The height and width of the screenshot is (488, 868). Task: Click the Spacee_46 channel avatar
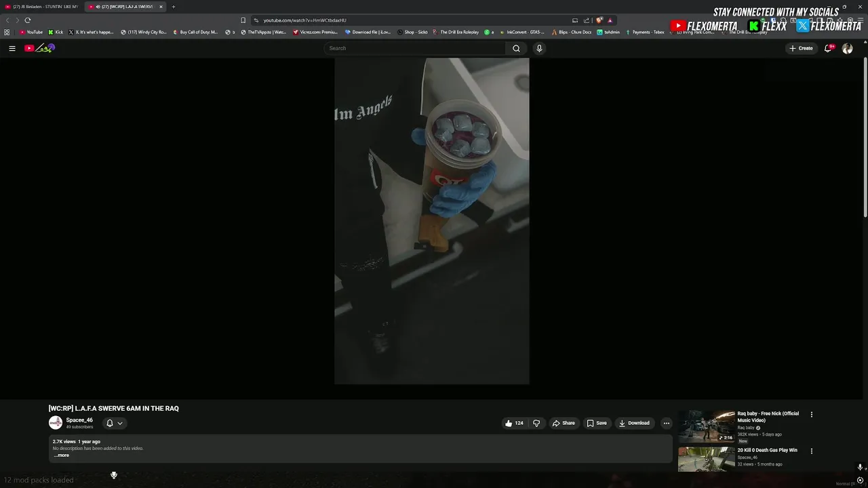pos(56,423)
